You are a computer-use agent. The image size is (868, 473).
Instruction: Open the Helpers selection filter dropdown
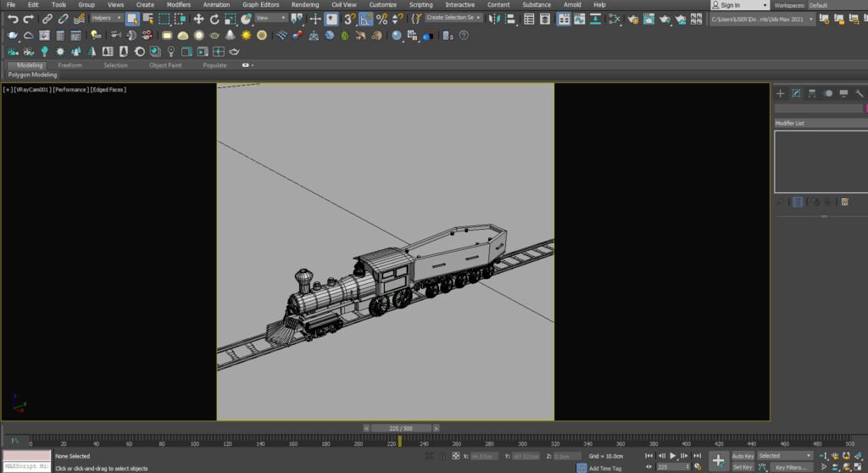coord(105,18)
